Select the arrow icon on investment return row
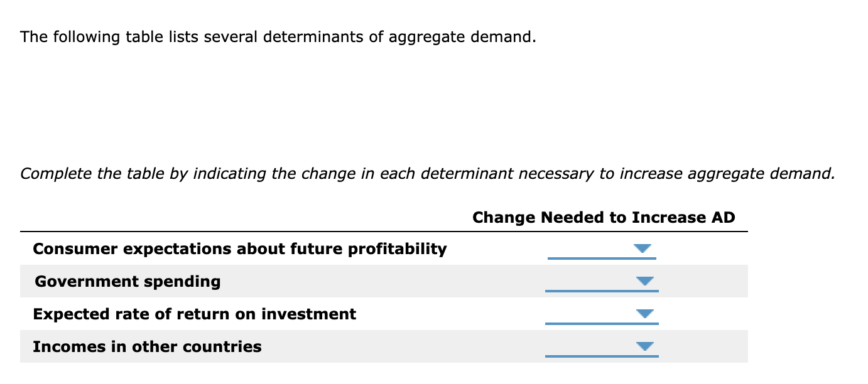The height and width of the screenshot is (384, 868). (644, 314)
